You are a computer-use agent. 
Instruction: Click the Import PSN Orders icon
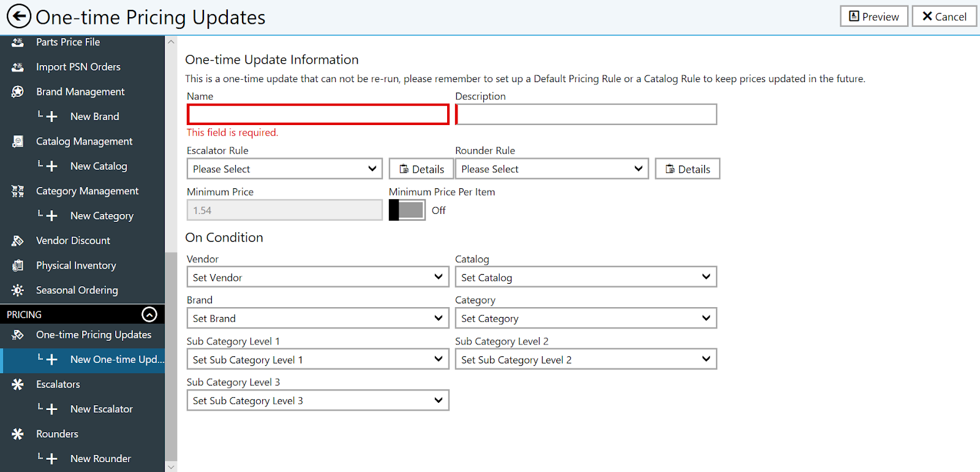[x=18, y=67]
